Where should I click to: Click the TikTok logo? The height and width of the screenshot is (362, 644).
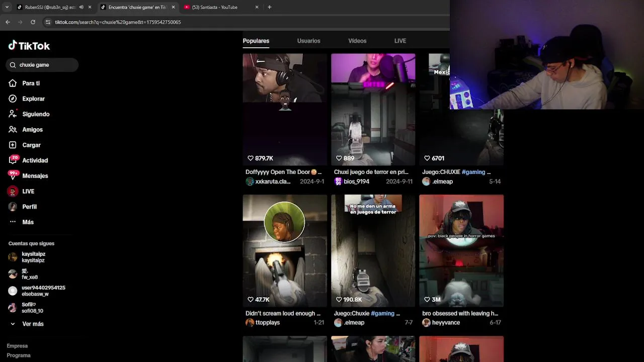click(x=29, y=46)
